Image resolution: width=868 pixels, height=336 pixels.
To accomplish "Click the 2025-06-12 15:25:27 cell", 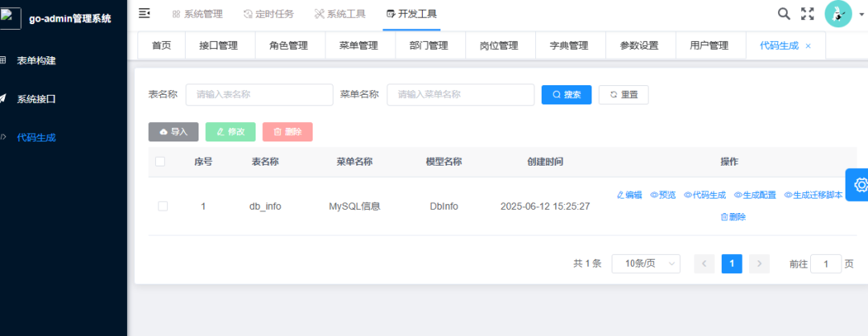I will pyautogui.click(x=545, y=207).
